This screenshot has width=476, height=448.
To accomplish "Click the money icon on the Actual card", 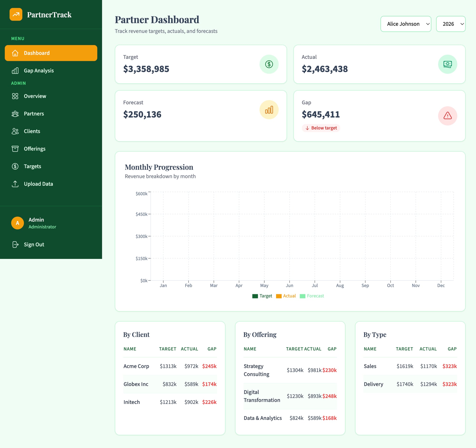I will pyautogui.click(x=447, y=64).
